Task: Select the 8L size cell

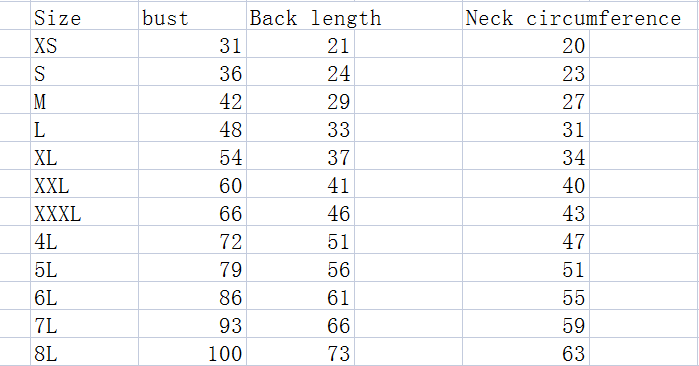Action: pos(84,352)
